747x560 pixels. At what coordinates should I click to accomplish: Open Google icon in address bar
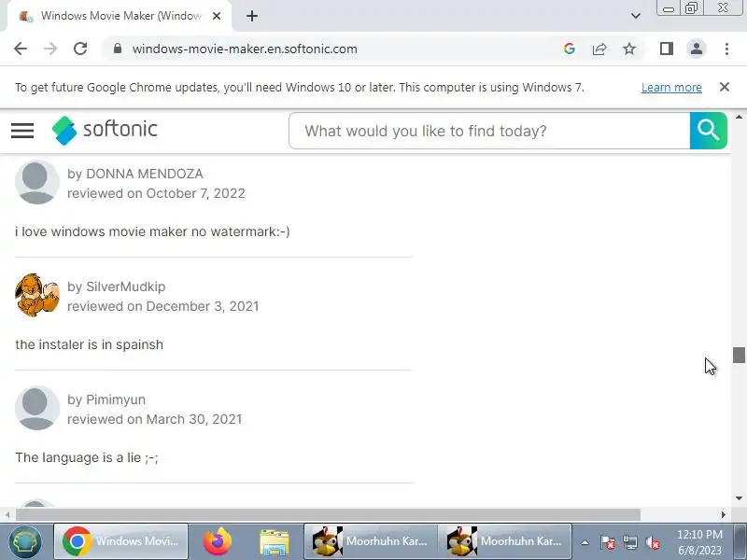click(569, 49)
